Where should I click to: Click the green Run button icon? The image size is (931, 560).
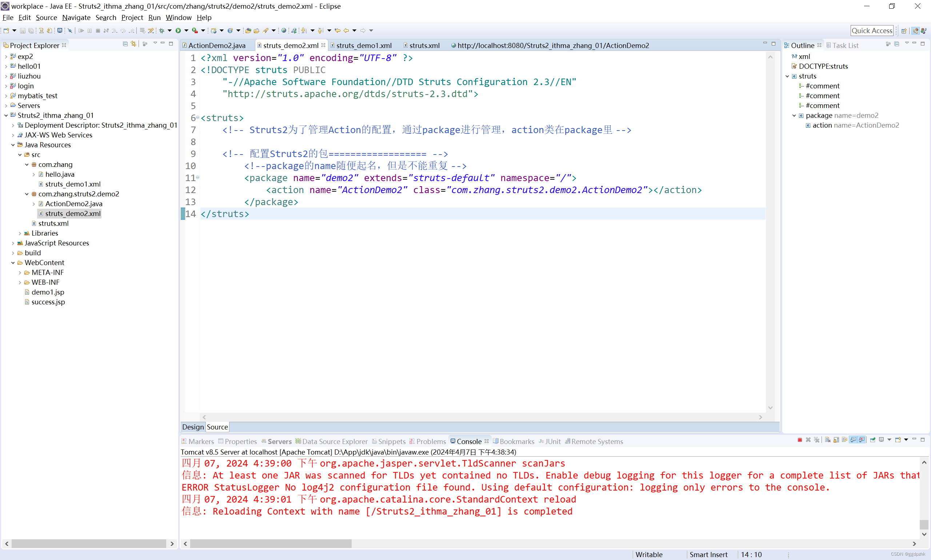click(178, 31)
